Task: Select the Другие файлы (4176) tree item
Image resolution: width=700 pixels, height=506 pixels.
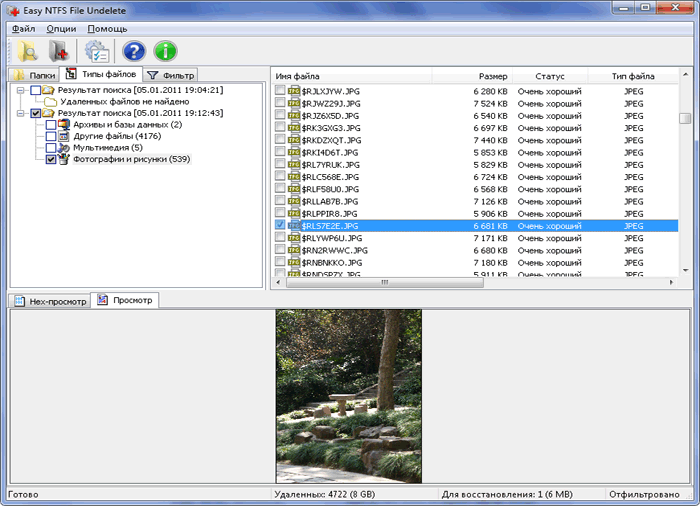Action: click(117, 136)
